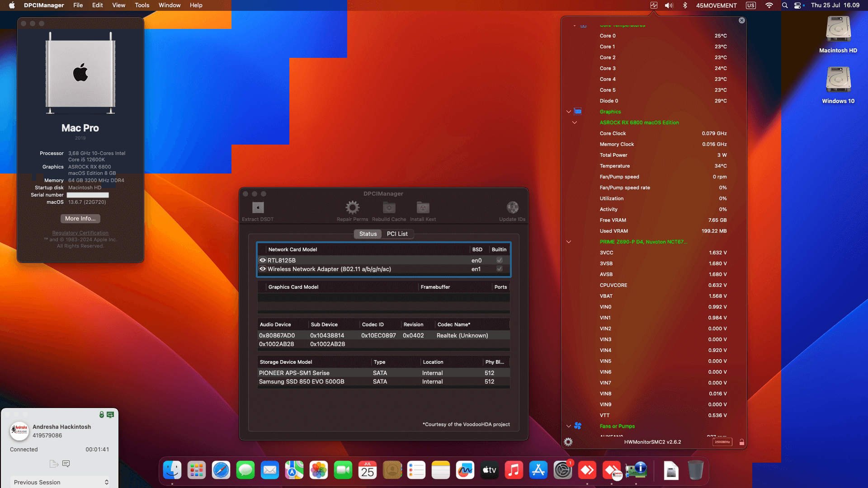Click the Update IDs toolbar icon
The width and height of the screenshot is (868, 488).
point(512,208)
